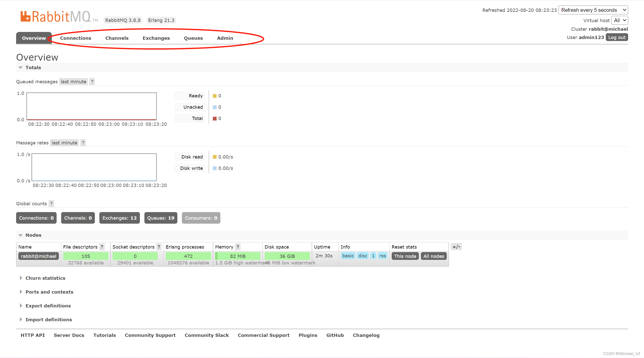Collapse the Totals section
This screenshot has height=358, width=644.
(33, 67)
